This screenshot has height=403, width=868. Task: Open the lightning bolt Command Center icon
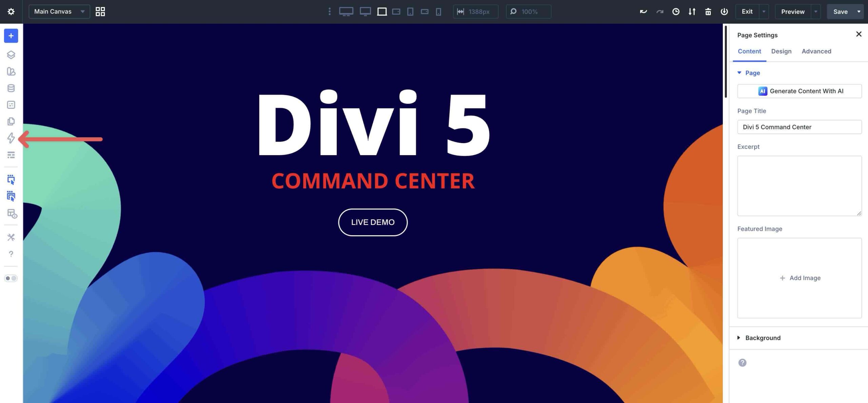11,138
